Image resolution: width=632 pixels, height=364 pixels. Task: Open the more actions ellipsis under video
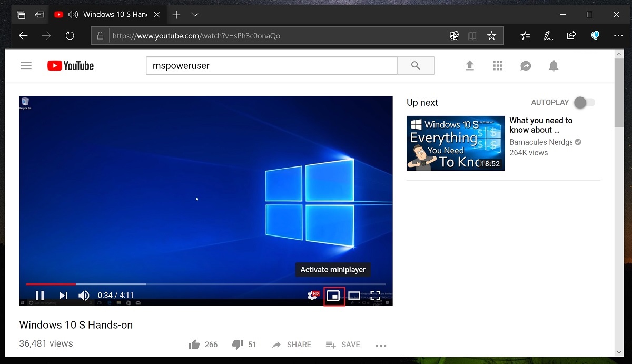[x=381, y=346]
